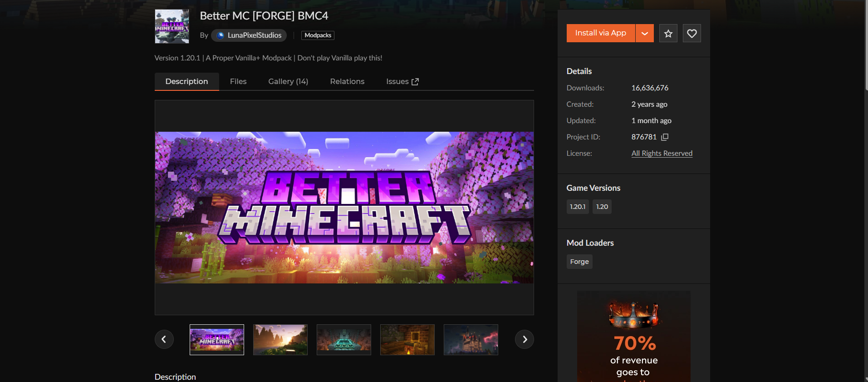The width and height of the screenshot is (868, 382).
Task: Open the All Rights Reserved license link
Action: click(x=662, y=154)
